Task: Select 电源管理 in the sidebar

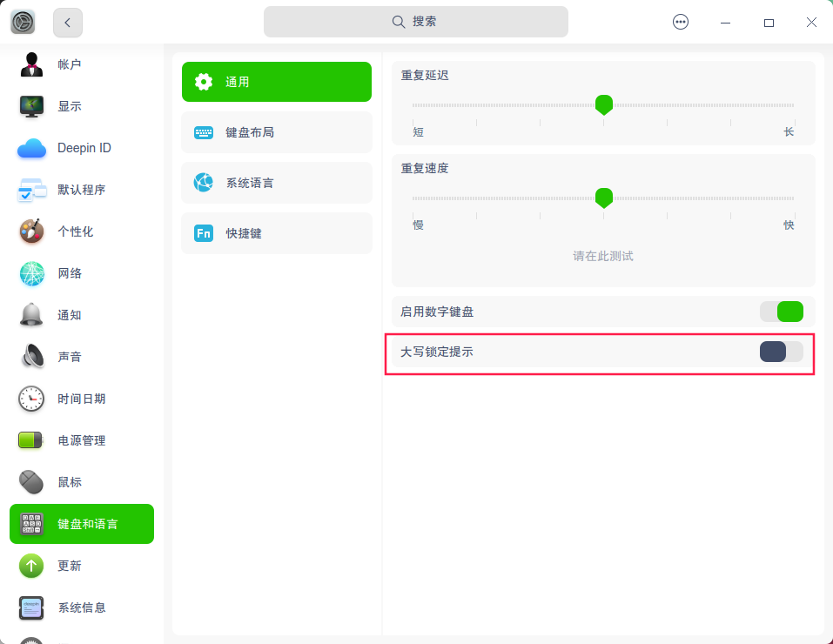Action: pyautogui.click(x=82, y=440)
